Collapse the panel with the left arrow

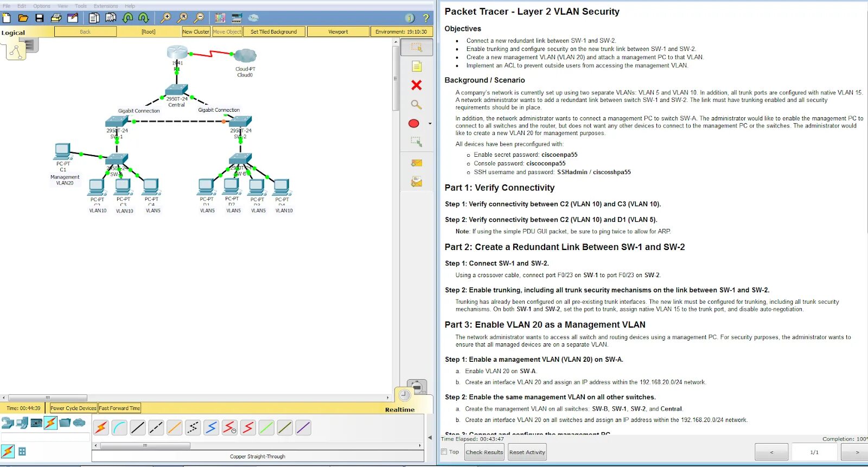430,437
